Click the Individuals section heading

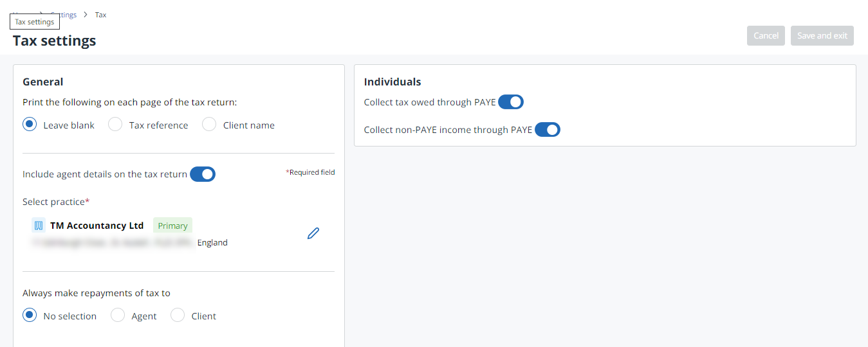coord(392,82)
